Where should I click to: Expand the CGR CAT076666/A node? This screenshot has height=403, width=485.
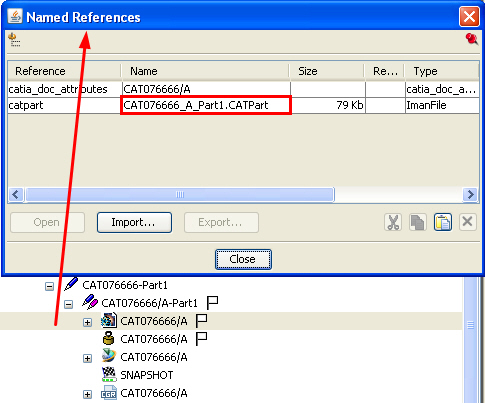87,394
